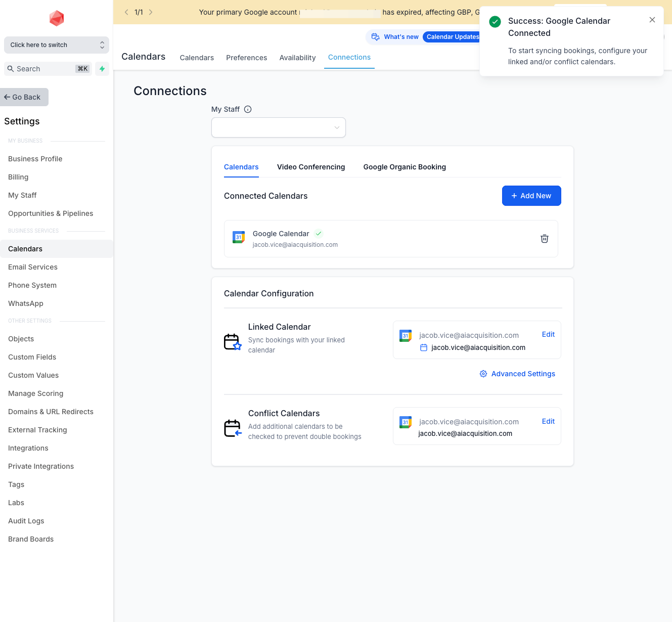Click the green success checkmark icon in toast
This screenshot has width=672, height=622.
[495, 22]
